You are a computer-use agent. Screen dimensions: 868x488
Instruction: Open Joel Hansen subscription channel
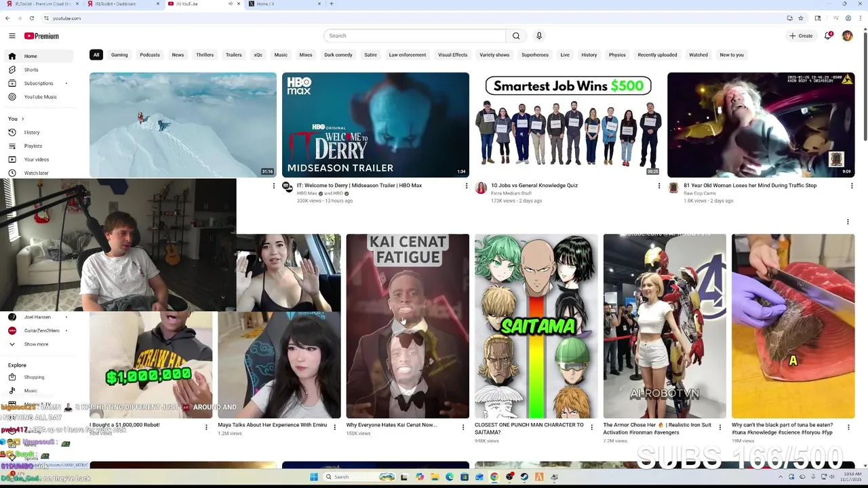pyautogui.click(x=38, y=317)
